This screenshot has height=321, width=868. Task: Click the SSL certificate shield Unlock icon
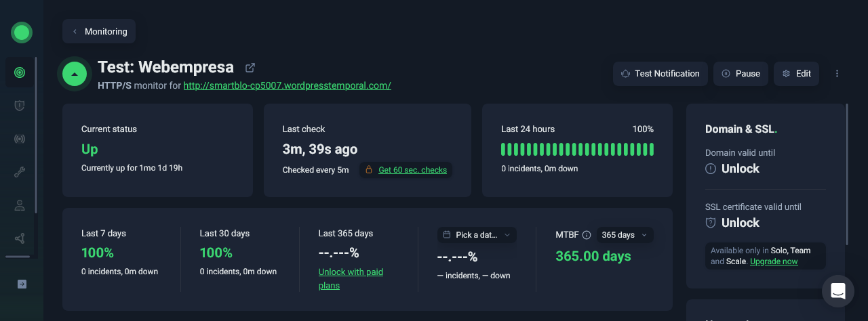tap(711, 223)
